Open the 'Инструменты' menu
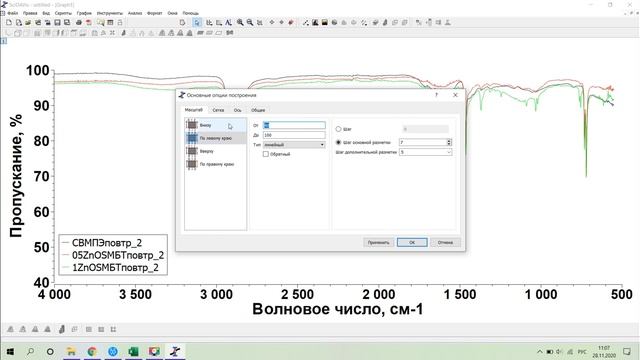The height and width of the screenshot is (360, 640). 110,13
